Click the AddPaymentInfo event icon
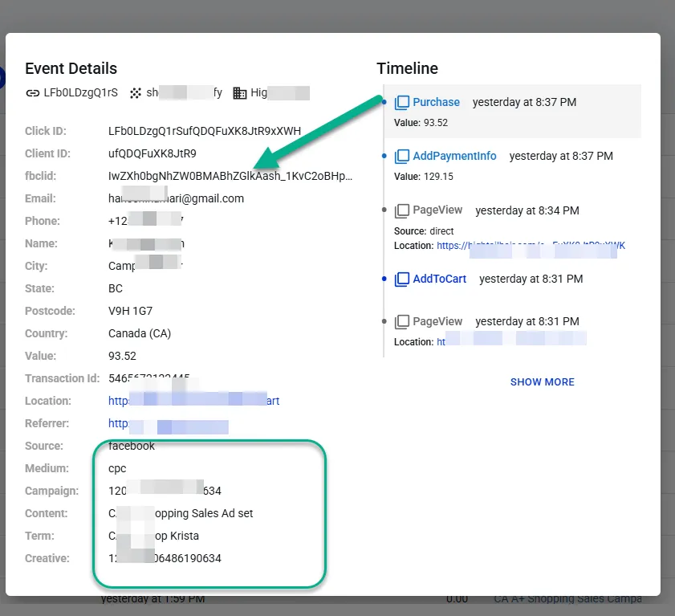The image size is (675, 616). tap(401, 157)
